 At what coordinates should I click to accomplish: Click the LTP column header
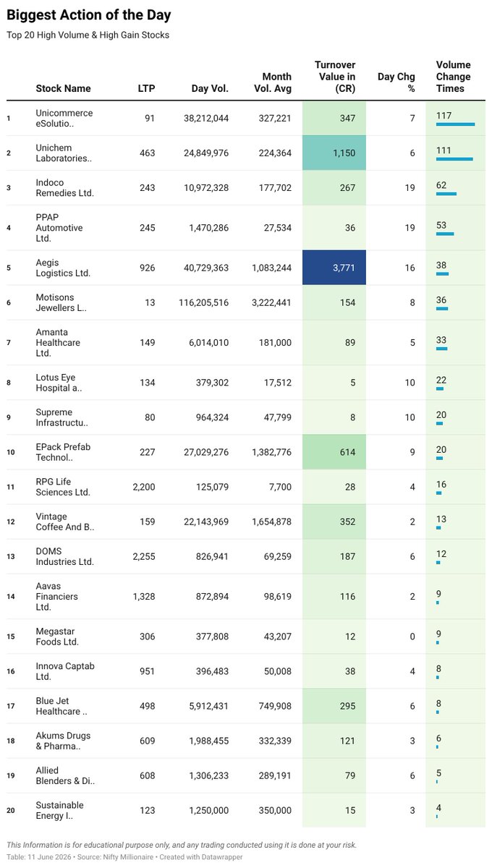(146, 88)
